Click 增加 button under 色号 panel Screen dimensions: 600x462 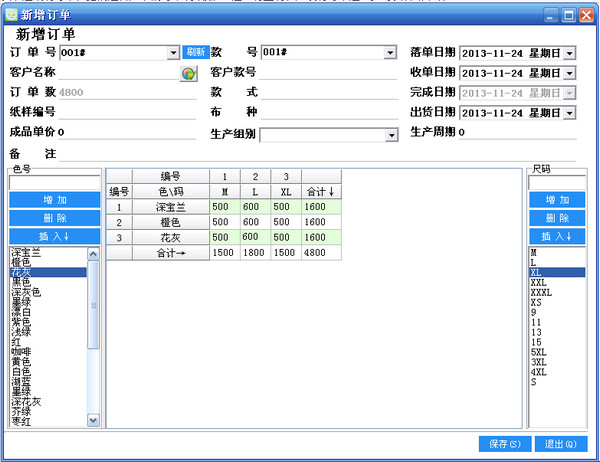tap(55, 200)
